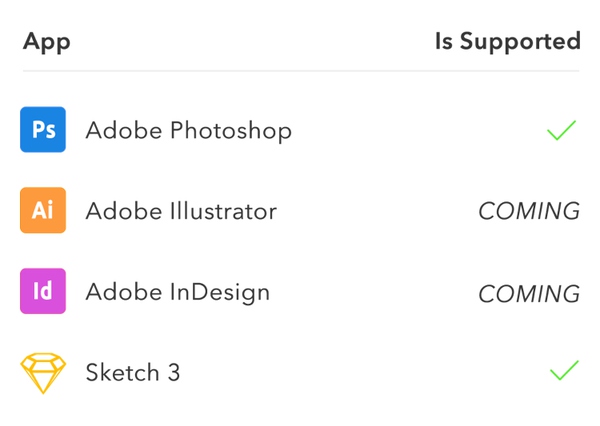Click the magenta InDesign Id icon
The image size is (600, 426).
pos(43,292)
